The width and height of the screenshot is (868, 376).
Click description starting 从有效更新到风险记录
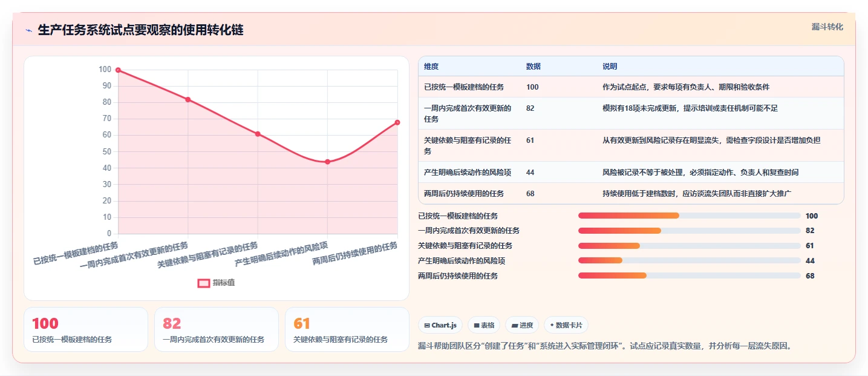pyautogui.click(x=711, y=140)
